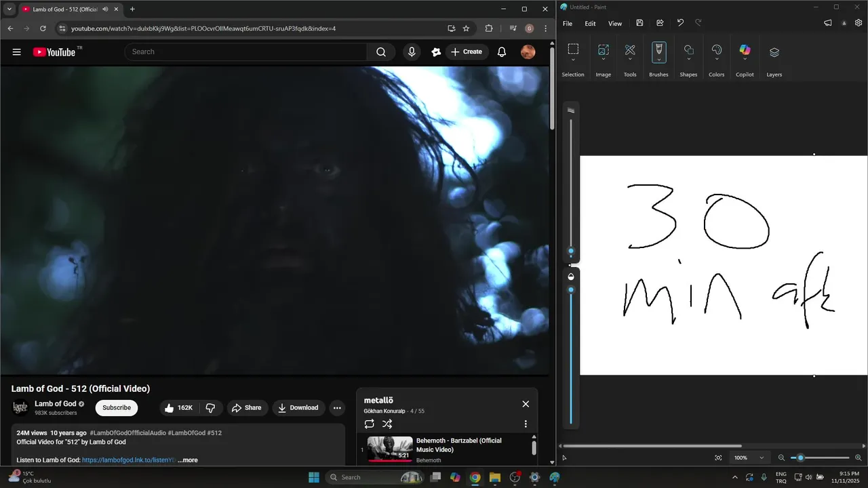
Task: Open Paint settings gear
Action: click(859, 23)
